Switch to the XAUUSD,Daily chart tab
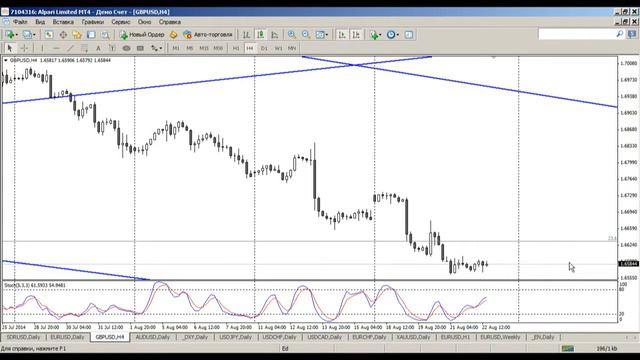Image resolution: width=640 pixels, height=360 pixels. coord(413,337)
